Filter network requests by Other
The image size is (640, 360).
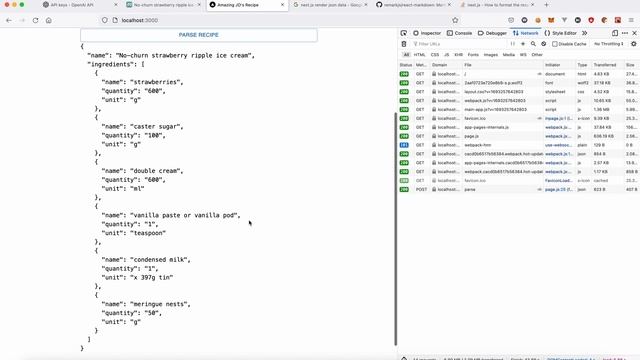[537, 55]
